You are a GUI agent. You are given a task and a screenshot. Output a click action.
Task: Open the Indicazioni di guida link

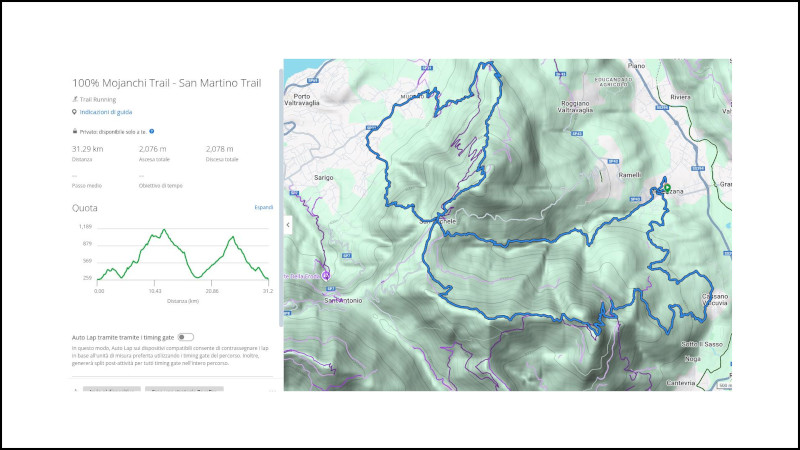point(106,112)
